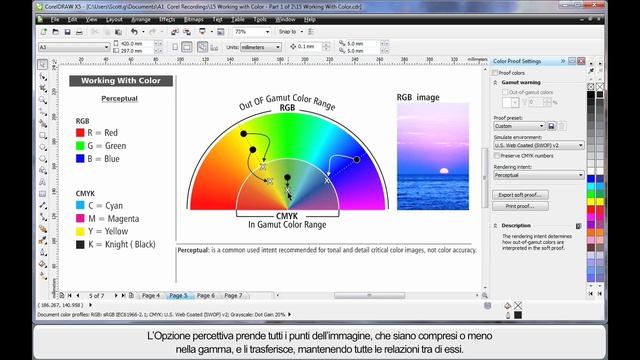640x360 pixels.
Task: Select the Parallel Dimension tool
Action: point(42,205)
